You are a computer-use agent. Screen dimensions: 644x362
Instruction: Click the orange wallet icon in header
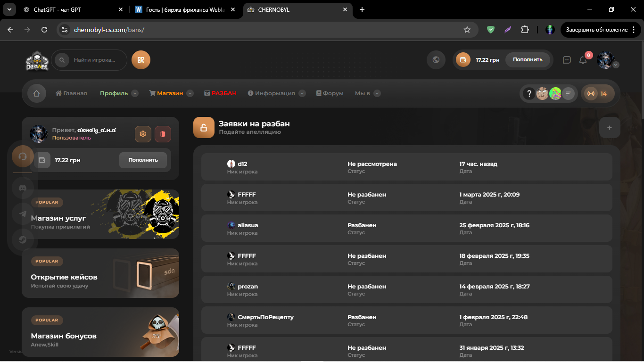pyautogui.click(x=463, y=60)
